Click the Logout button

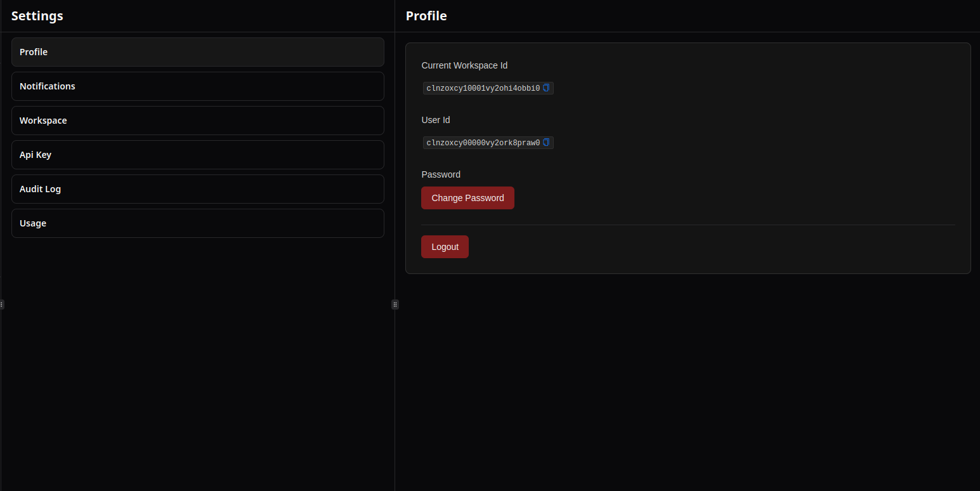tap(445, 247)
